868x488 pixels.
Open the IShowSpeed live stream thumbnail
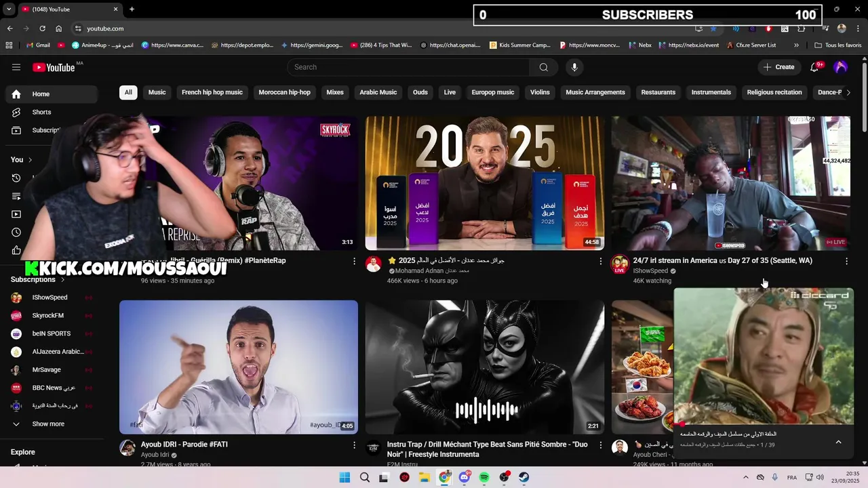click(x=730, y=183)
